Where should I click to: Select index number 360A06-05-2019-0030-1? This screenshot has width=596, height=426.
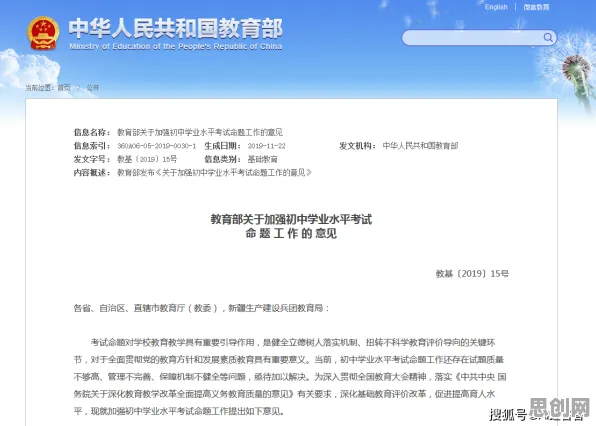tap(157, 146)
